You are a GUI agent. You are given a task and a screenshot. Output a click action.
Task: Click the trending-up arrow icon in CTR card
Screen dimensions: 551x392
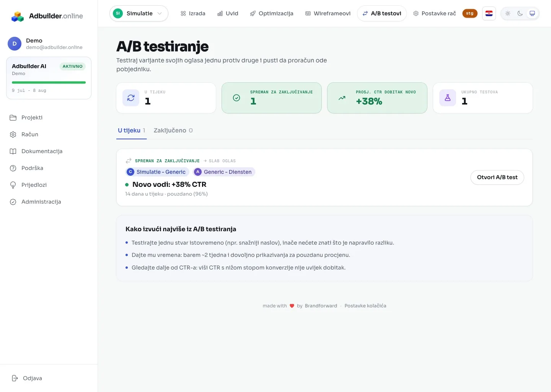click(x=342, y=98)
